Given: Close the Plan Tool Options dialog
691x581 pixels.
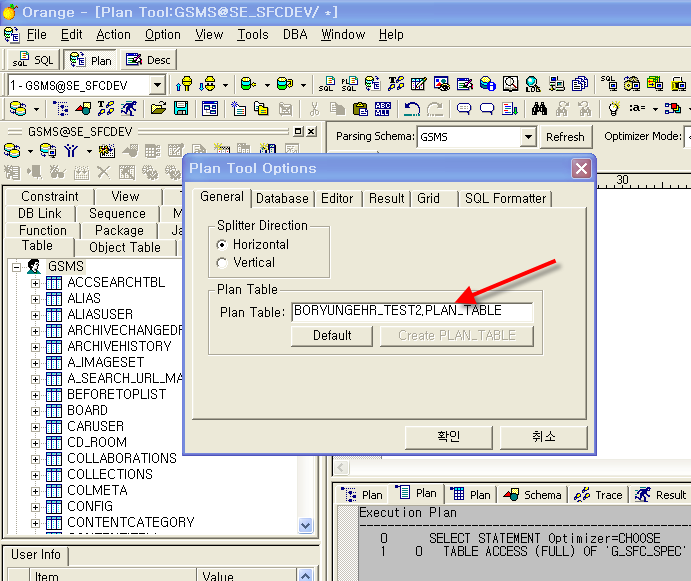Looking at the screenshot, I should (581, 168).
